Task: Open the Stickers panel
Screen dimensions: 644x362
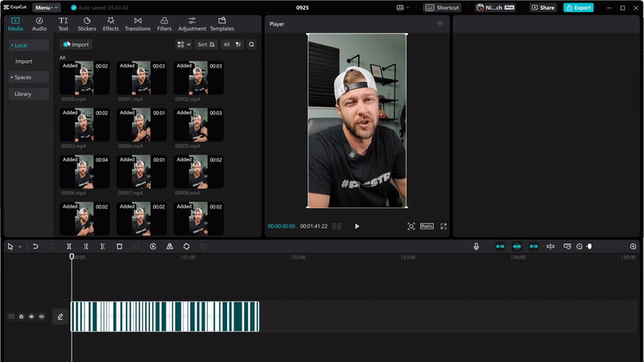Action: pos(86,24)
